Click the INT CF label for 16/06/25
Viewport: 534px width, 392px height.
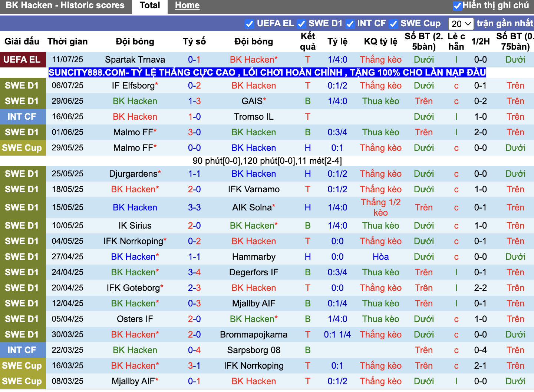pyautogui.click(x=22, y=117)
